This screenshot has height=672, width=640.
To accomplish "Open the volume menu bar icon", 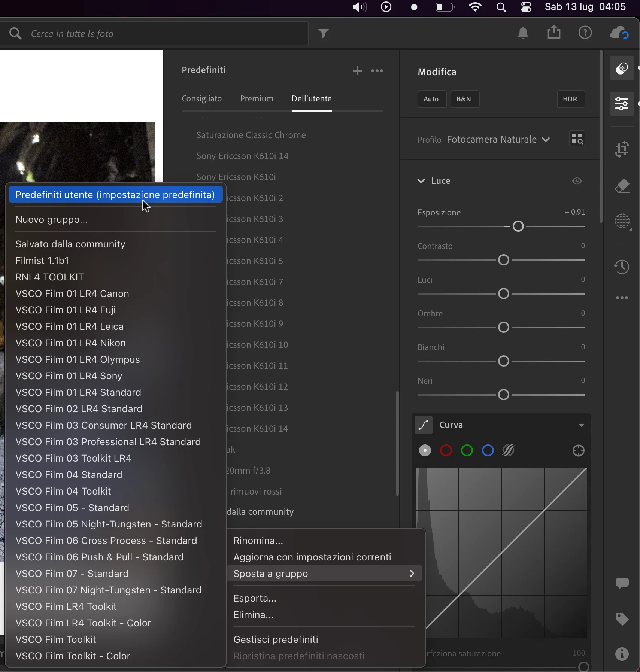I will click(x=360, y=7).
